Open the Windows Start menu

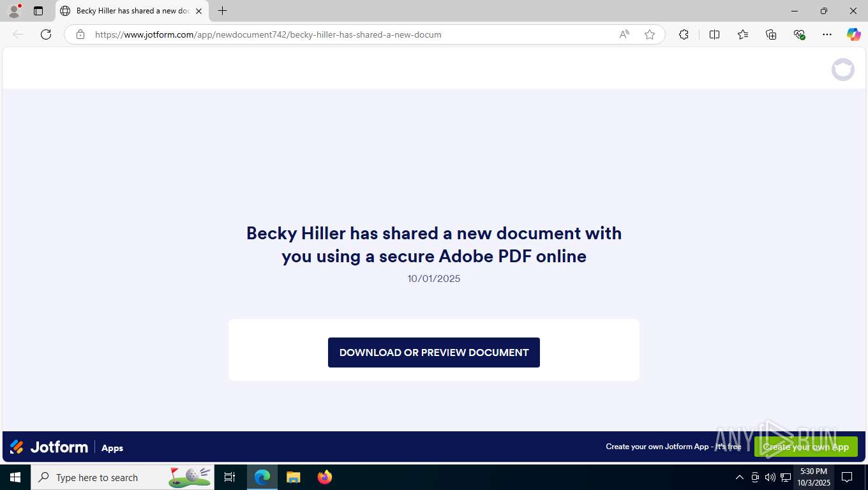15,477
